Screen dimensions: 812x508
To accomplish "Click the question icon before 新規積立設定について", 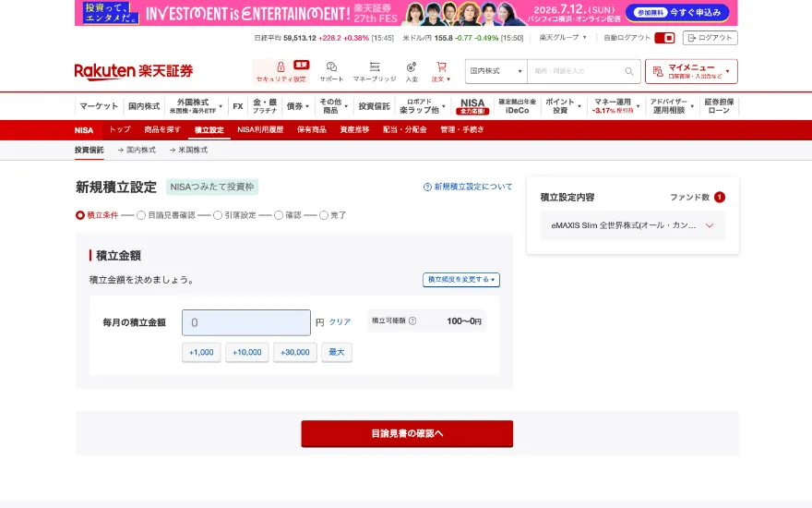I will point(427,187).
